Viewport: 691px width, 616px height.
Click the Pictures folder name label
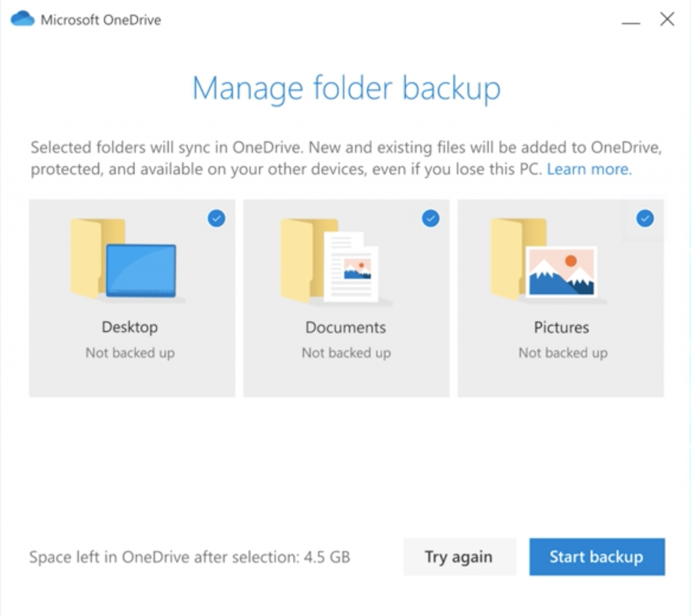click(x=561, y=327)
